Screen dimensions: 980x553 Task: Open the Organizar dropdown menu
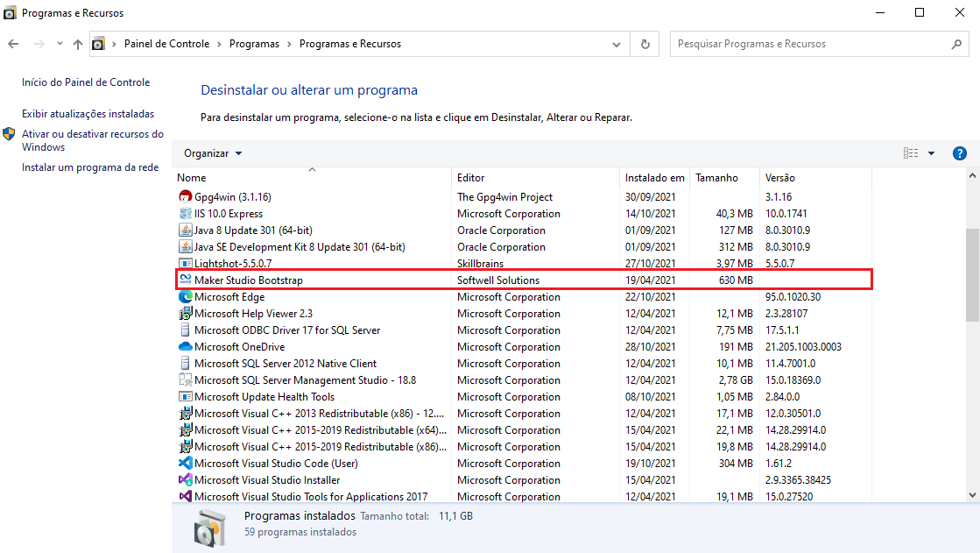(213, 153)
